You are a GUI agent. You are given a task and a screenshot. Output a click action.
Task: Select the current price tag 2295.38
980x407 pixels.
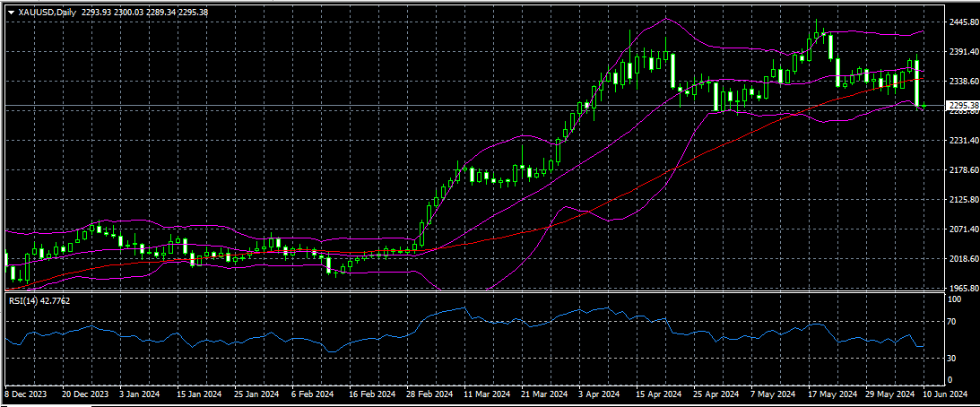click(962, 105)
